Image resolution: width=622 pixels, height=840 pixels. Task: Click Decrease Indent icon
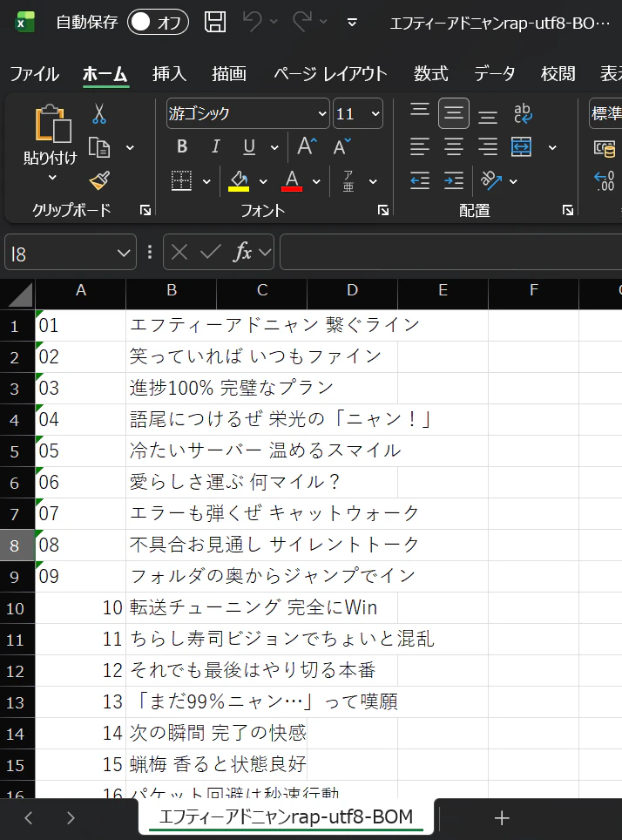click(x=420, y=180)
